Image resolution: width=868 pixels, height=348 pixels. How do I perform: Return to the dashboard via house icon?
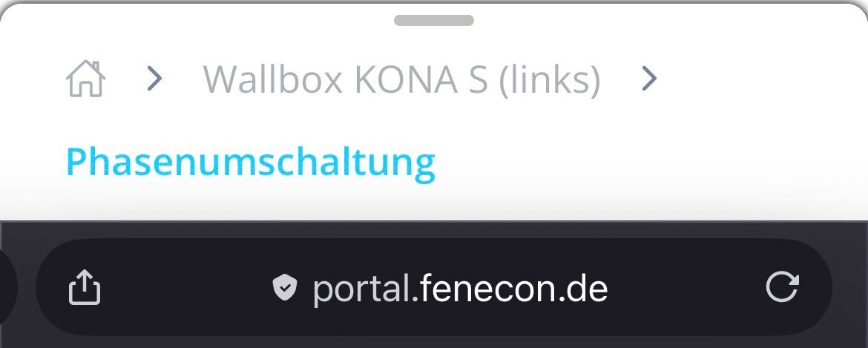tap(86, 79)
